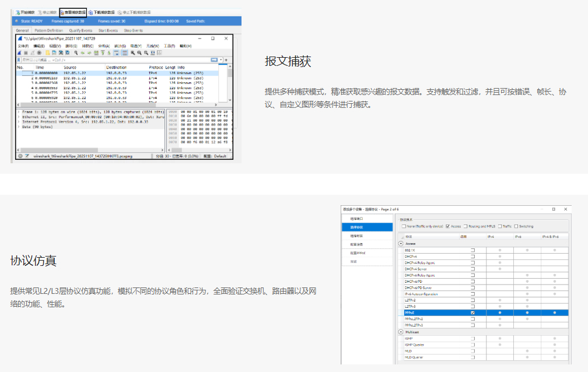Viewport: 588px width, 372px height.
Task: Click the zoom in magnifier icon
Action: click(133, 52)
